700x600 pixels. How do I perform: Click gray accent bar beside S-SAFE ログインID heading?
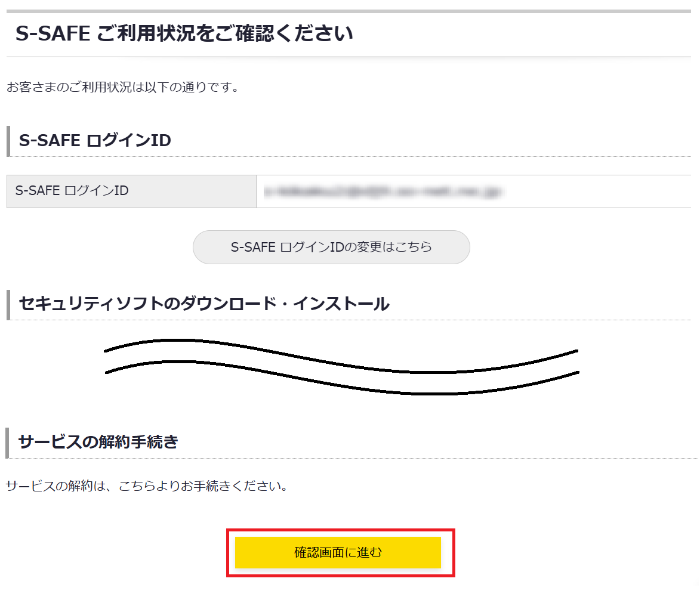click(x=8, y=141)
